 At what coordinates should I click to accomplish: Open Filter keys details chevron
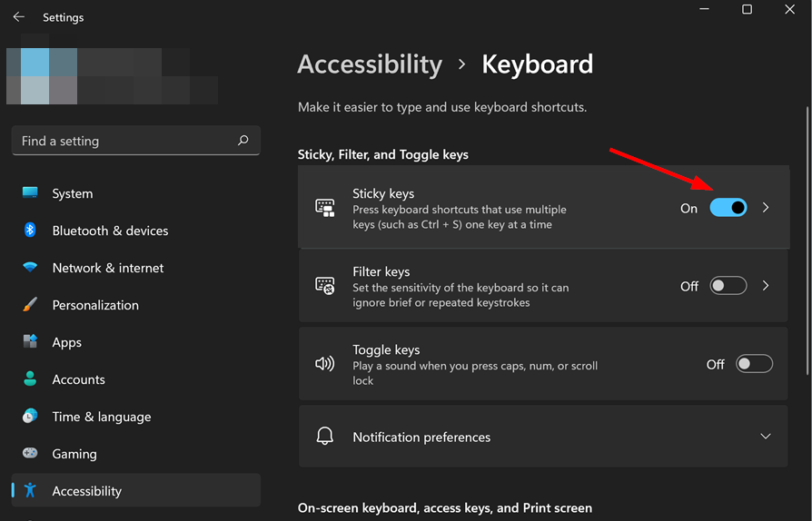(766, 286)
